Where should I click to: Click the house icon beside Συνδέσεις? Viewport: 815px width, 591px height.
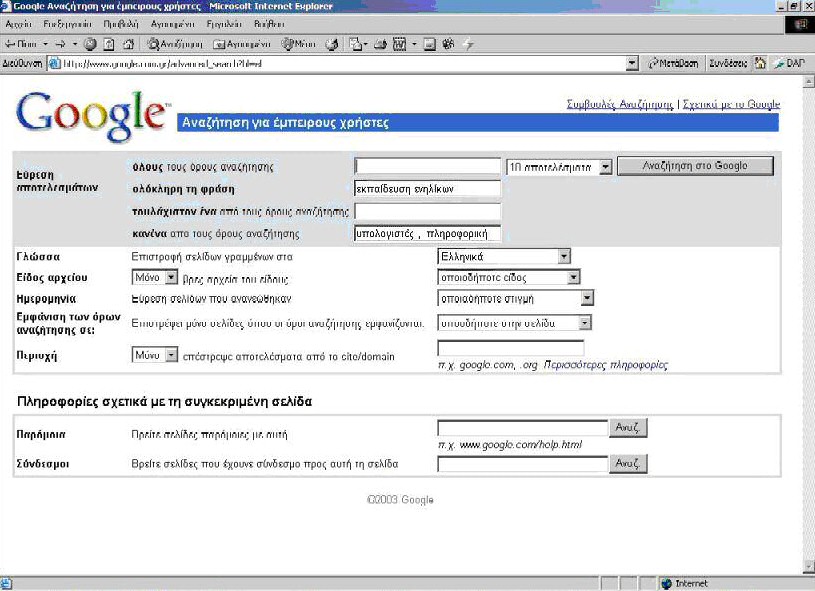760,63
